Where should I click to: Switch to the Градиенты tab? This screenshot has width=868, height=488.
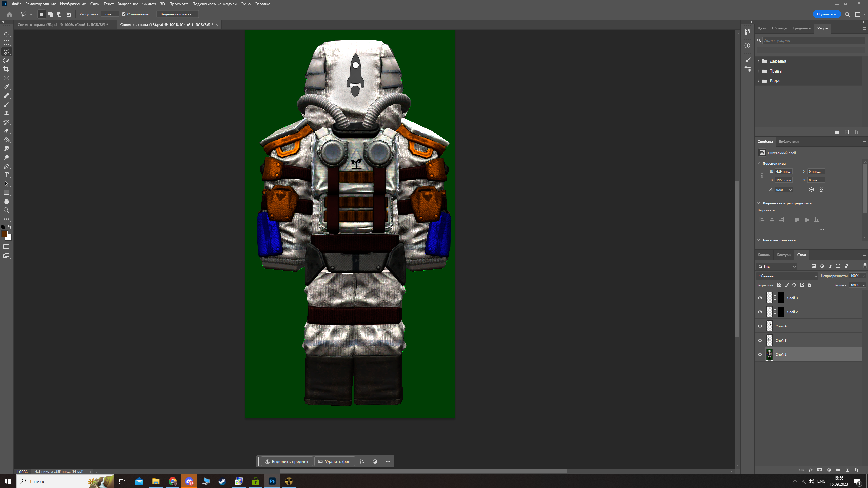(x=802, y=28)
